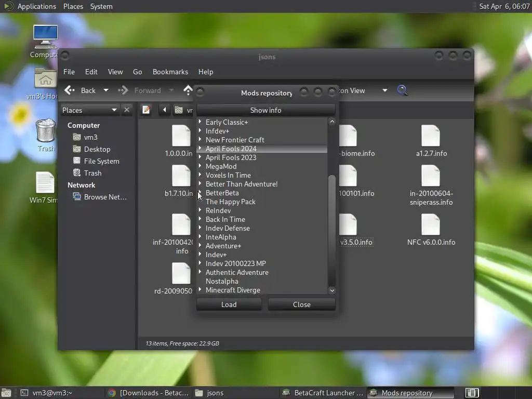The width and height of the screenshot is (532, 399).
Task: Open the Win7 Sim text file on desktop
Action: tap(45, 182)
